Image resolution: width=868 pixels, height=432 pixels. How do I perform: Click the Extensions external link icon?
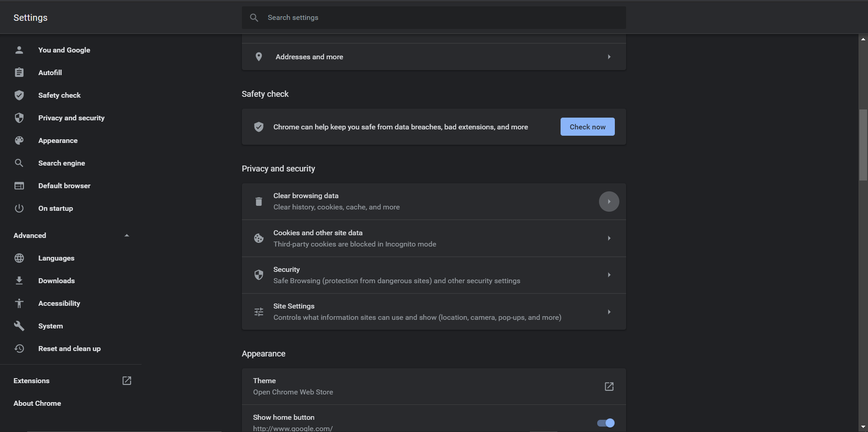coord(127,380)
